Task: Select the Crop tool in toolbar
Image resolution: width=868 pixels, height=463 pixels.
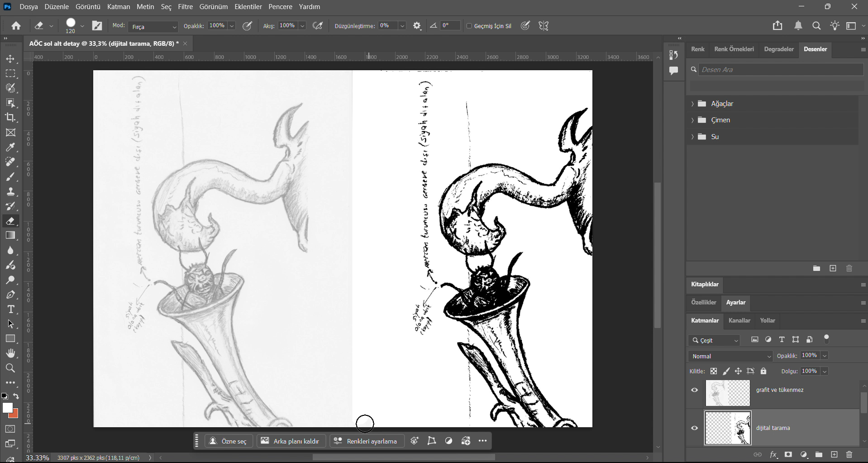Action: (x=10, y=118)
